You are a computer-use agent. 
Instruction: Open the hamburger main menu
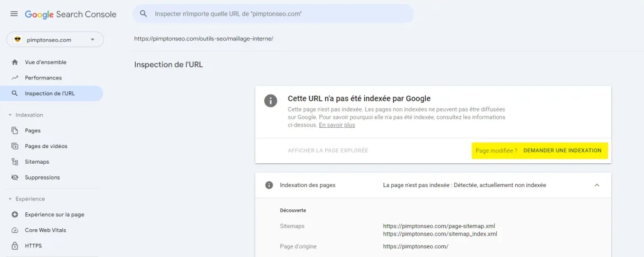14,14
